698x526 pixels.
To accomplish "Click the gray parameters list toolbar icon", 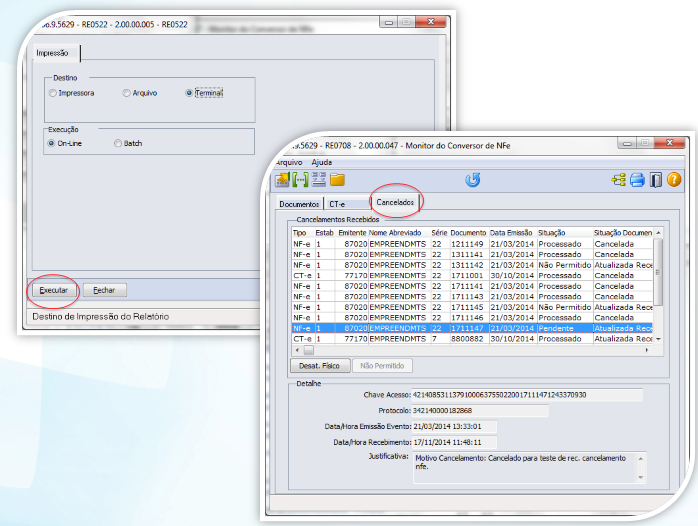I will 319,180.
